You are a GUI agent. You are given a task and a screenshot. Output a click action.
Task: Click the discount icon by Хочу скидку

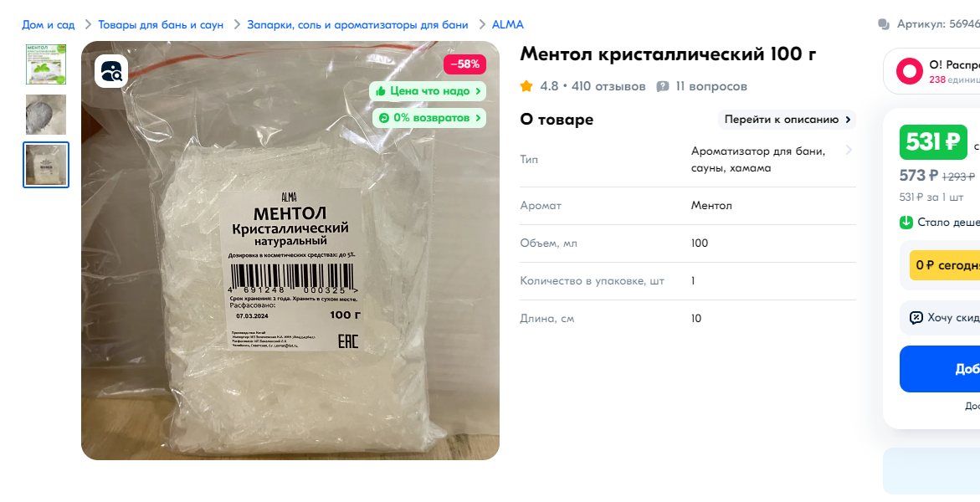pyautogui.click(x=916, y=318)
